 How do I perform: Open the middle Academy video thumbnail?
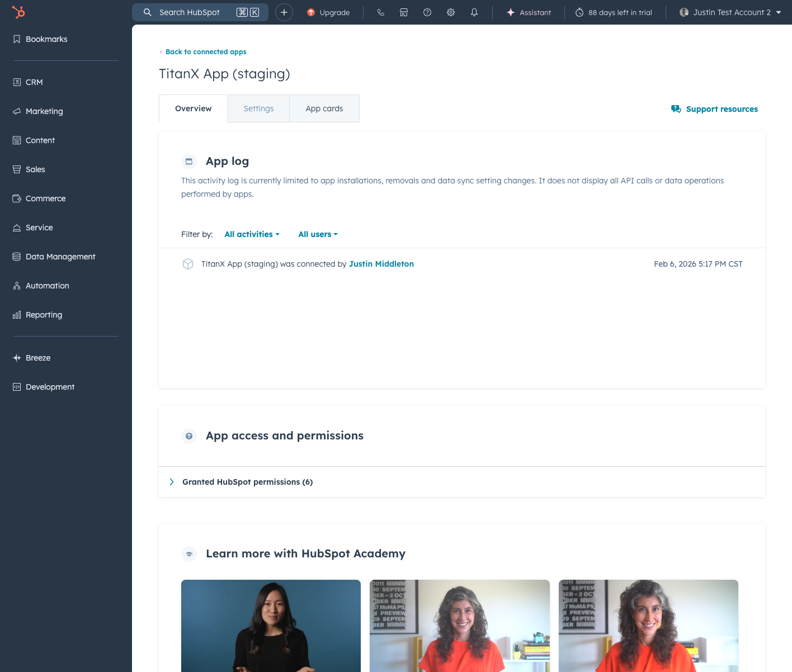tap(460, 626)
